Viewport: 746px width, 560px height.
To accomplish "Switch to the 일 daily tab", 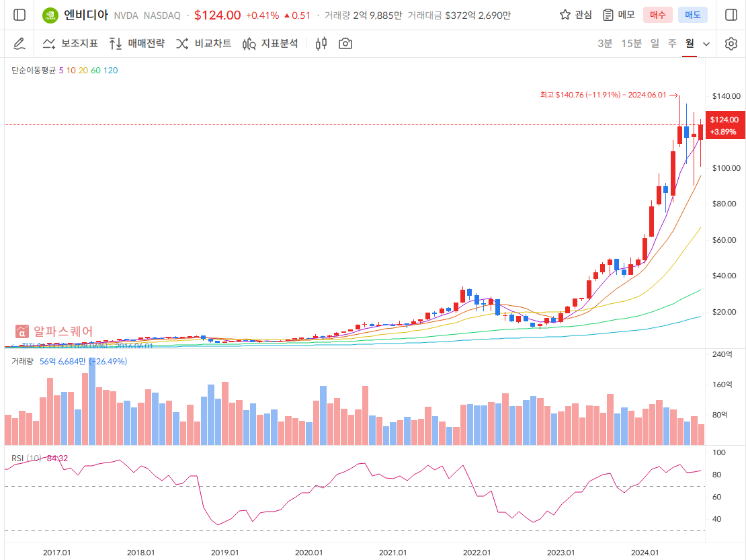I will [x=655, y=44].
